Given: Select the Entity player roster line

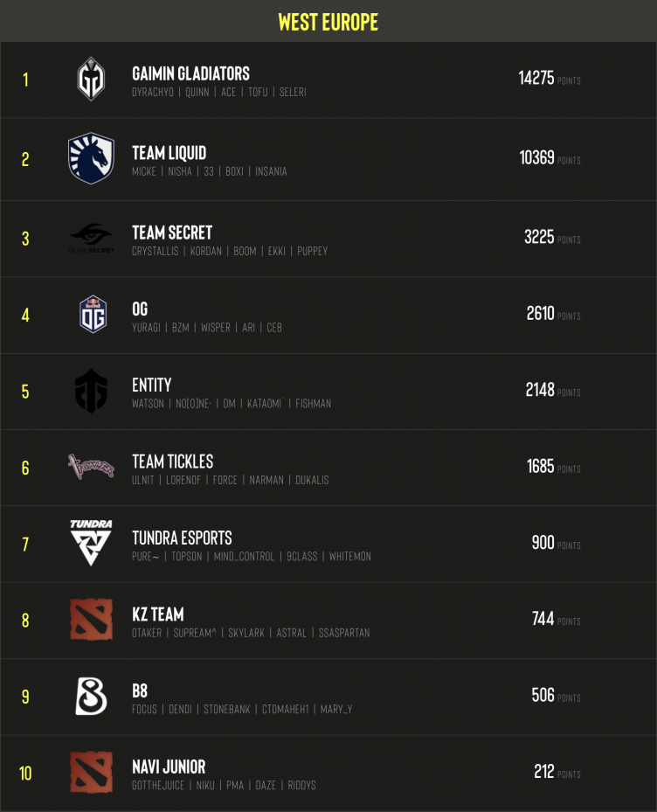Looking at the screenshot, I should pyautogui.click(x=232, y=404).
